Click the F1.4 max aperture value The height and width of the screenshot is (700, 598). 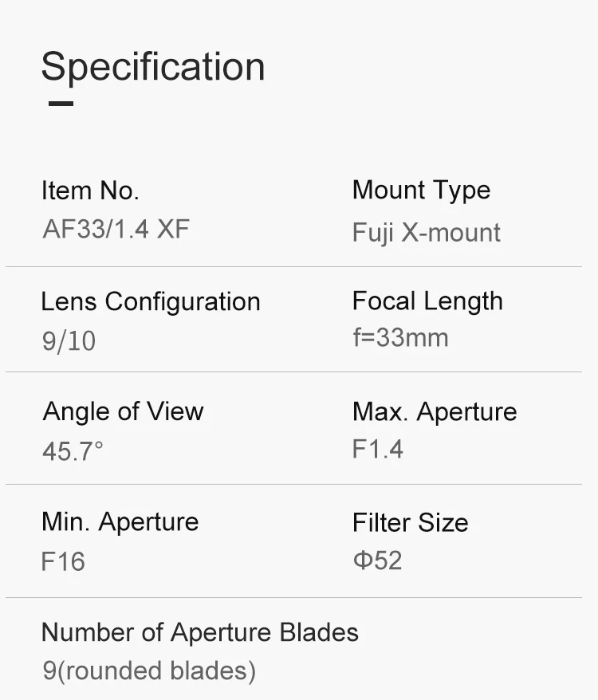378,449
